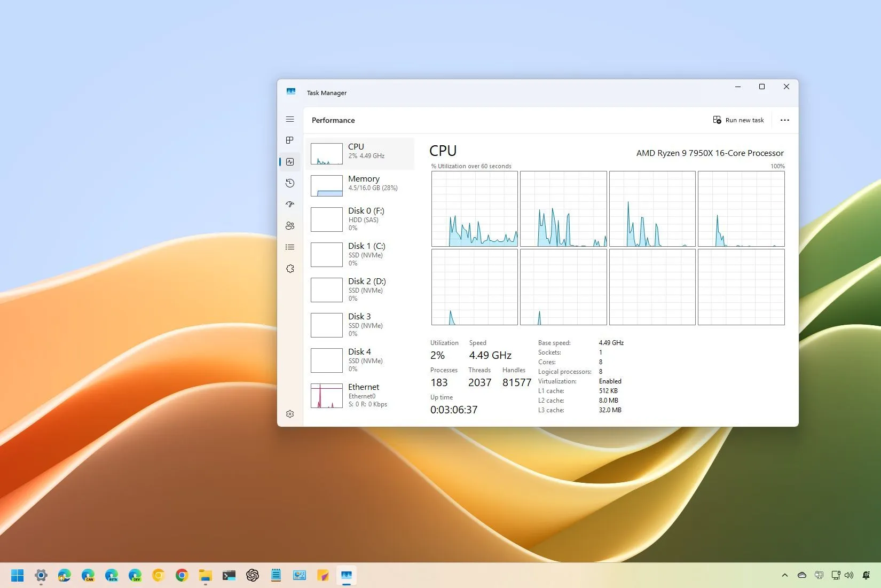Open the App history page icon

click(x=290, y=183)
